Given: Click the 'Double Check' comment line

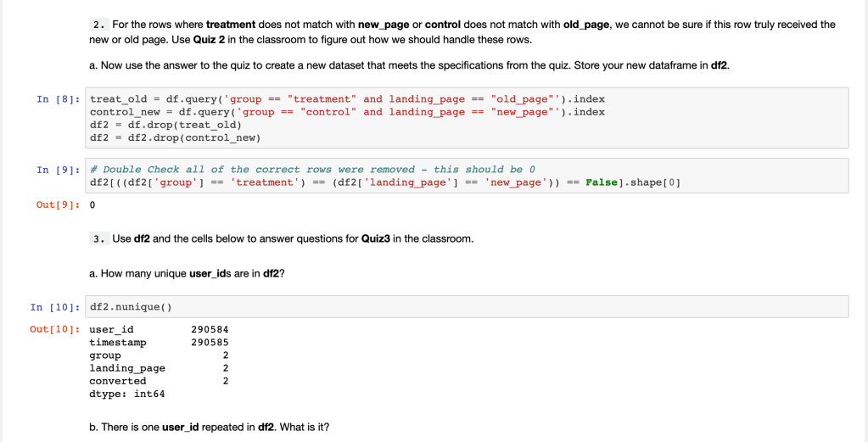Looking at the screenshot, I should [312, 170].
